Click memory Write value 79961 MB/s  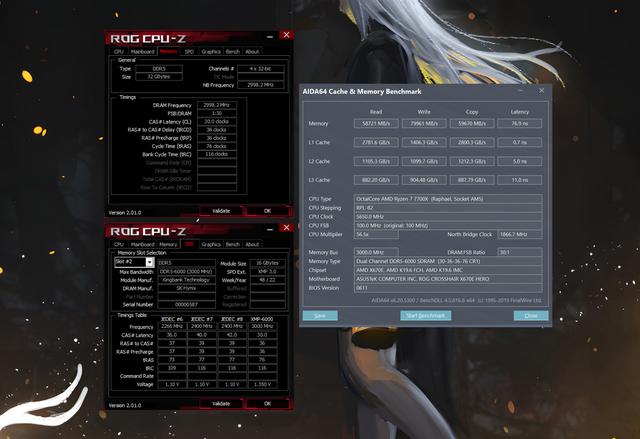pyautogui.click(x=424, y=123)
